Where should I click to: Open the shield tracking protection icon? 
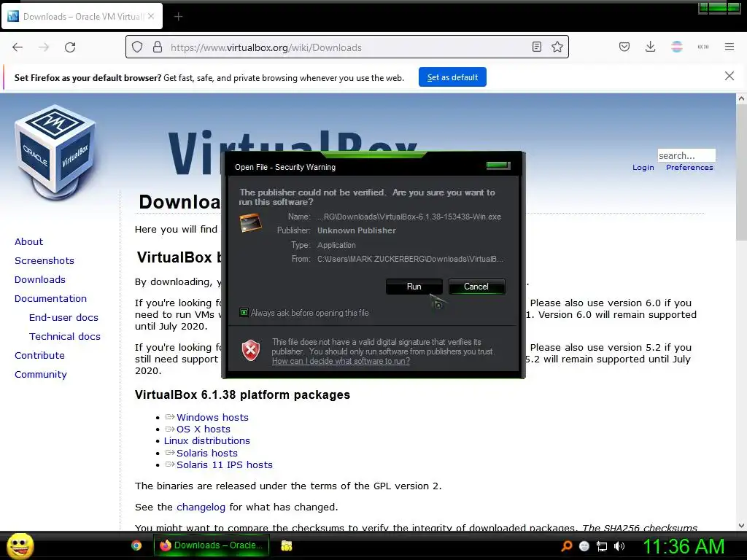click(x=137, y=47)
